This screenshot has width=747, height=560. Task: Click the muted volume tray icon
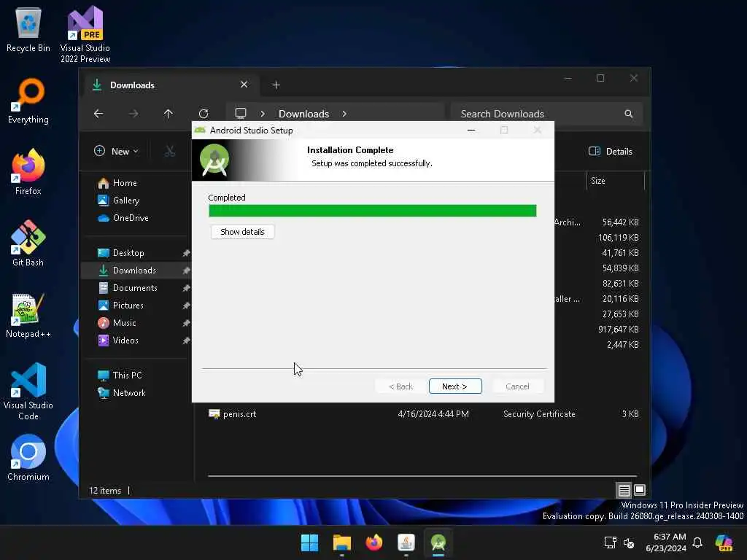pos(629,542)
